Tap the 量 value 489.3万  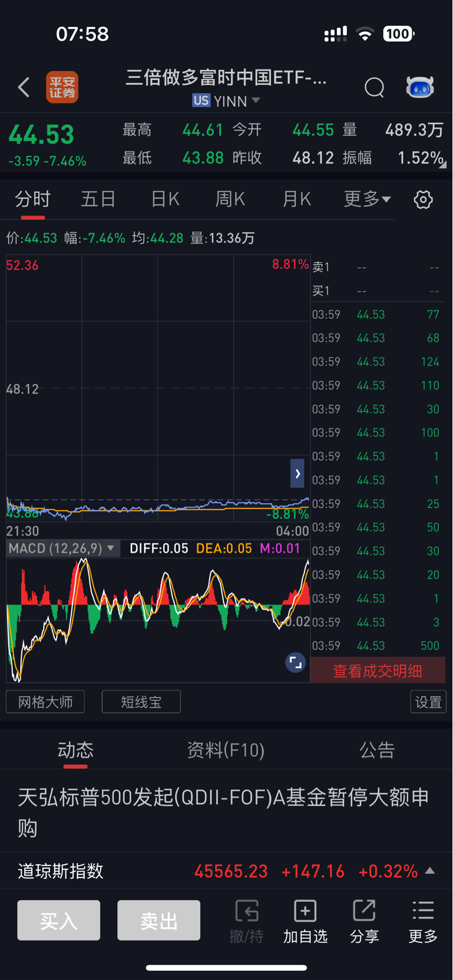[x=414, y=129]
